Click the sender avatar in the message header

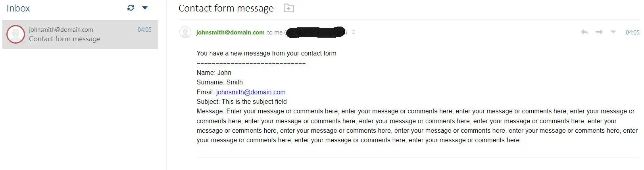point(185,32)
